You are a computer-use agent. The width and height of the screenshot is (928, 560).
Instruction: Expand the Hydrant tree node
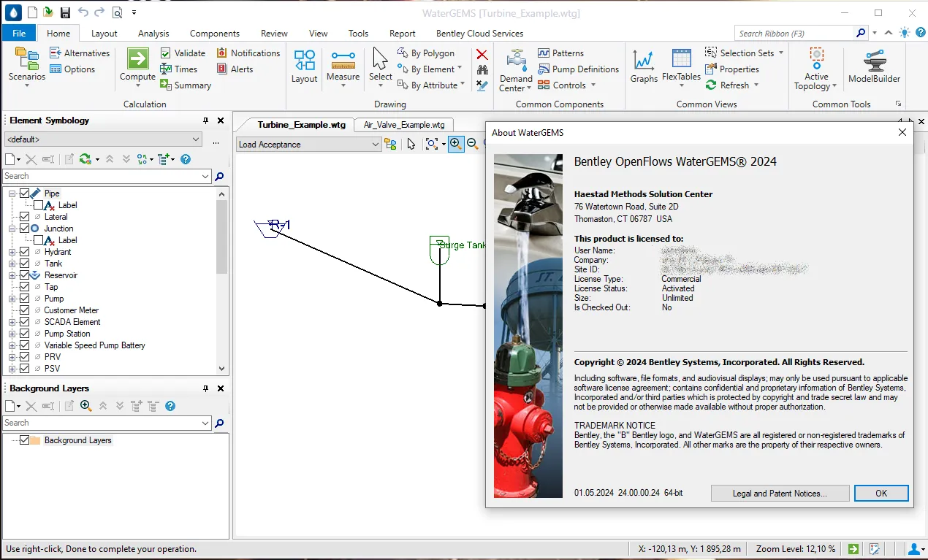click(x=12, y=252)
